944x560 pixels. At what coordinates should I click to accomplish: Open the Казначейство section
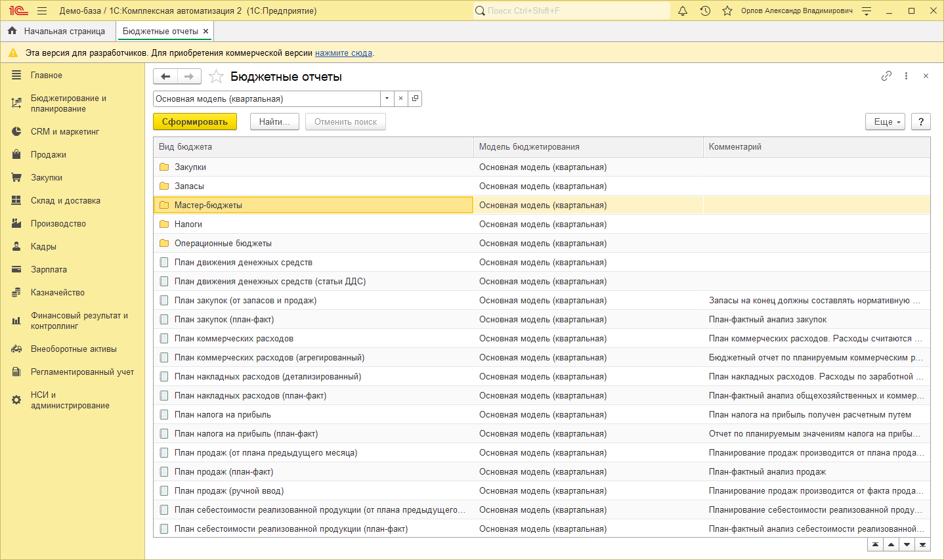(58, 292)
